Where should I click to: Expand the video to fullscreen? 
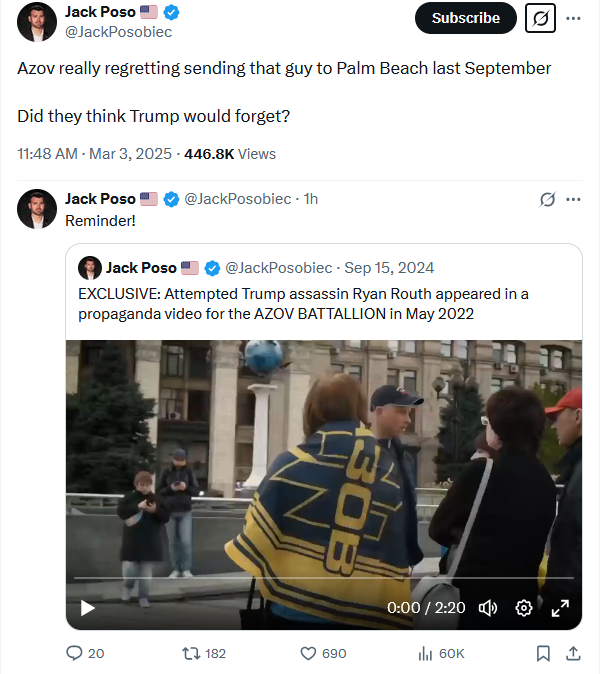(x=560, y=608)
